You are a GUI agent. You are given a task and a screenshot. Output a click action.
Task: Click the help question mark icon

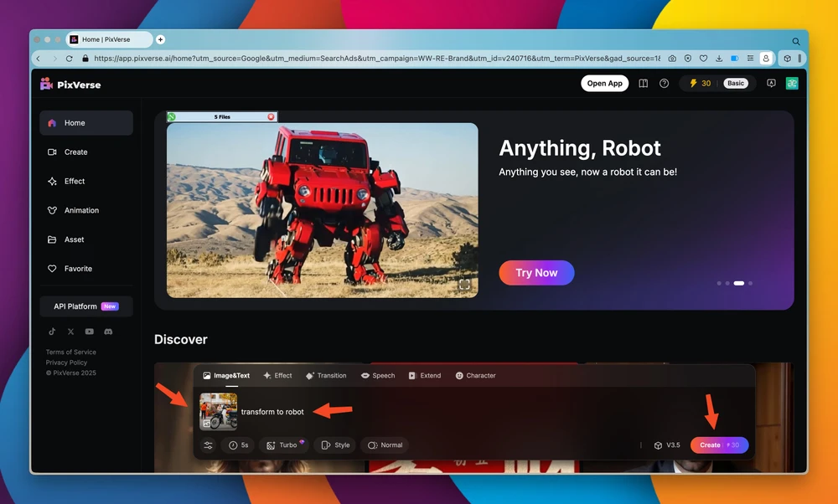point(664,84)
